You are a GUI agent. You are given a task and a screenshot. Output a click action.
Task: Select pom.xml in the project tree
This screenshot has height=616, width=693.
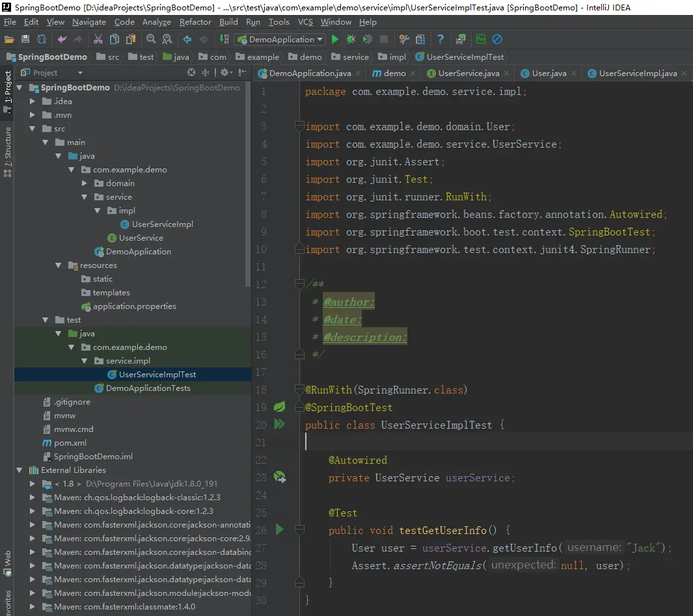coord(70,443)
